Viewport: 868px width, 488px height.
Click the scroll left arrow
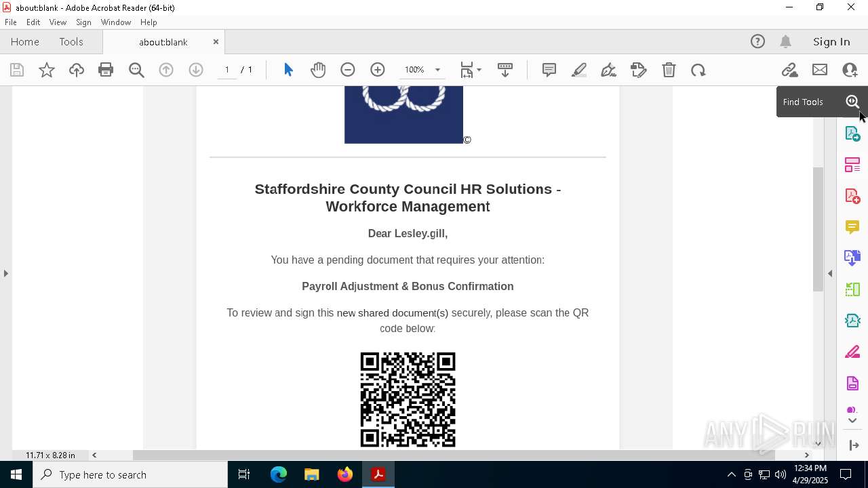94,455
